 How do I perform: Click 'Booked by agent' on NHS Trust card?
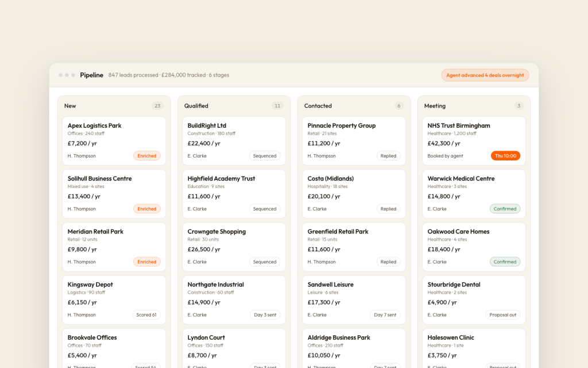(445, 156)
